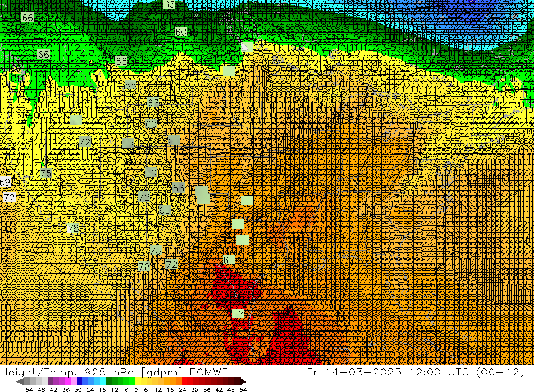The width and height of the screenshot is (535, 392).
Task: Click the bright red legend swatch above 24
Action: pyautogui.click(x=185, y=381)
